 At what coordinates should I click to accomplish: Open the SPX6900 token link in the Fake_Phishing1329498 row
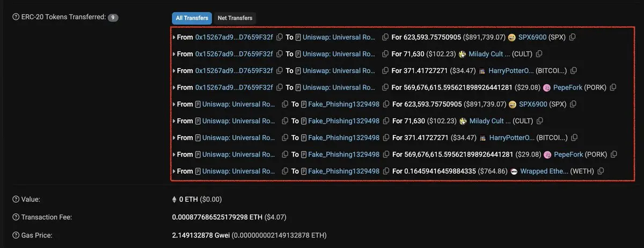click(533, 104)
